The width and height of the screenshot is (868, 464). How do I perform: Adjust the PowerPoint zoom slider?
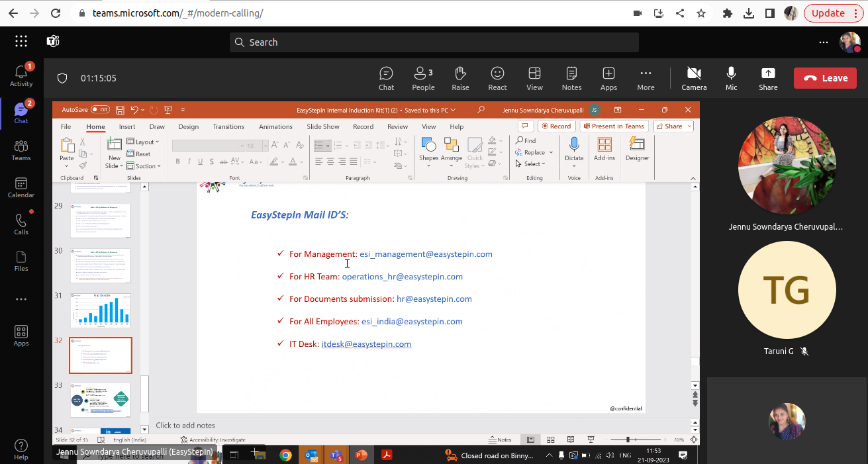628,440
